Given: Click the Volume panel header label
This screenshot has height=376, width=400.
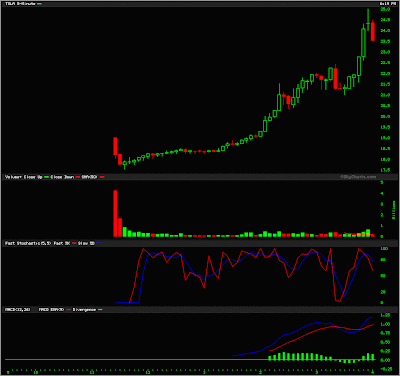Looking at the screenshot, I should click(x=13, y=177).
